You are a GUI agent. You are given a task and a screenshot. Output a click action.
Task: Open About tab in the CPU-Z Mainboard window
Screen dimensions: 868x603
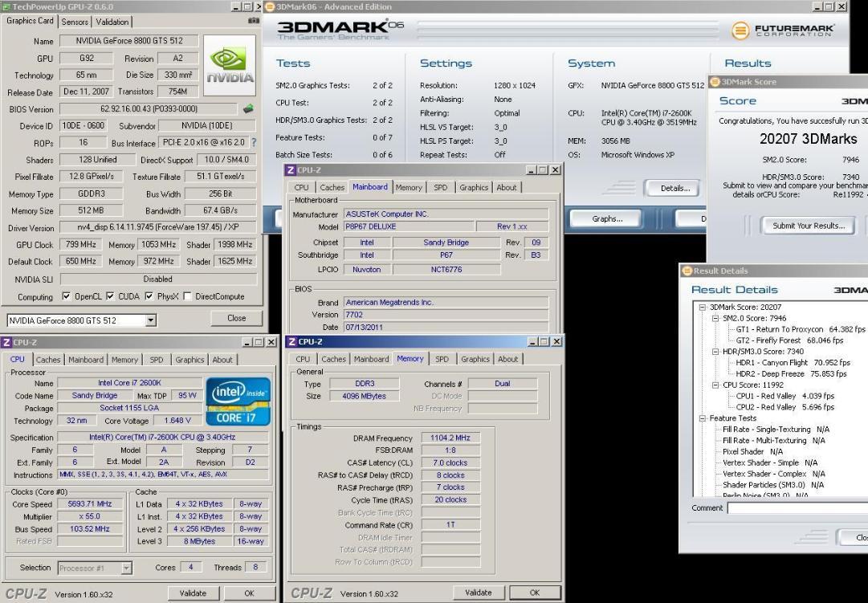click(x=507, y=187)
